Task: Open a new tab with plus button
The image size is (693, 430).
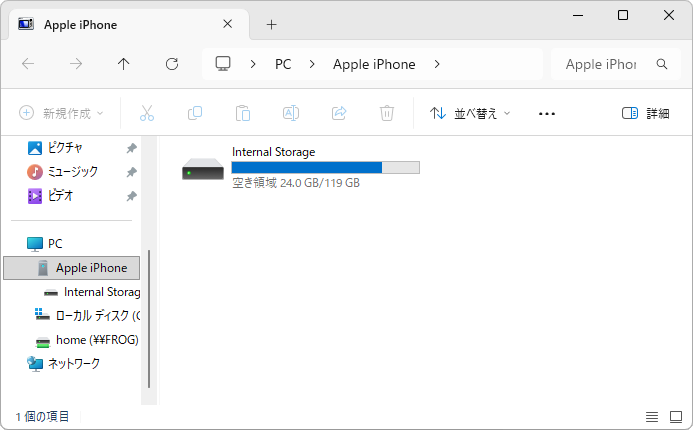Action: 271,25
